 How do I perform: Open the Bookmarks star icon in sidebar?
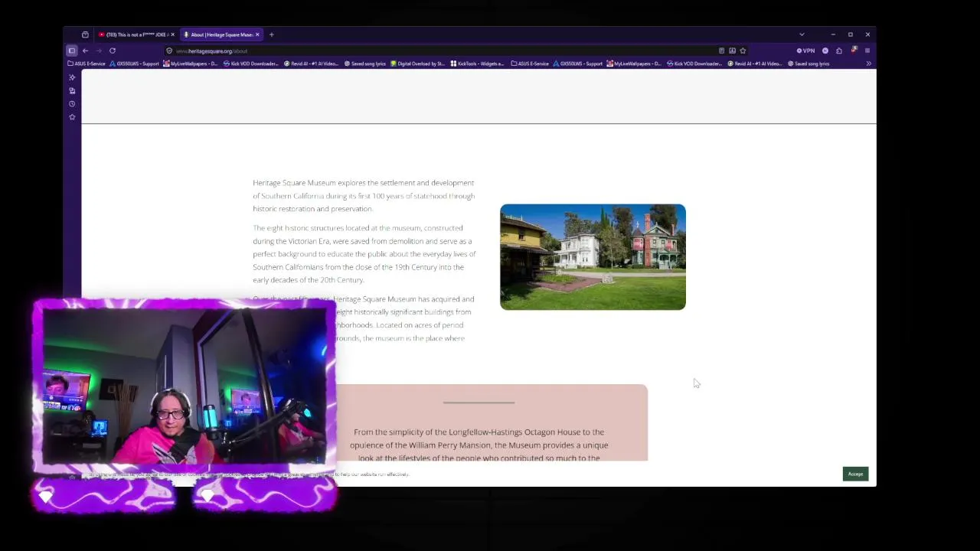[x=72, y=117]
